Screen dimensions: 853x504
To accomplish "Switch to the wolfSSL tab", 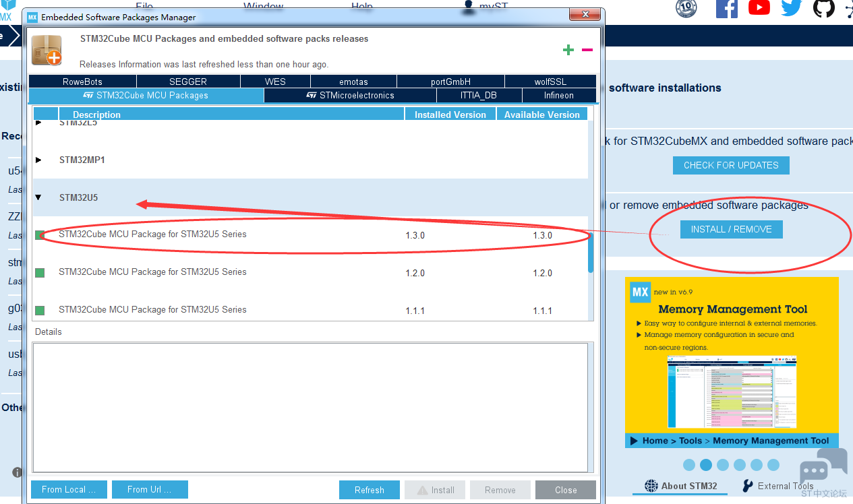I will click(x=550, y=82).
